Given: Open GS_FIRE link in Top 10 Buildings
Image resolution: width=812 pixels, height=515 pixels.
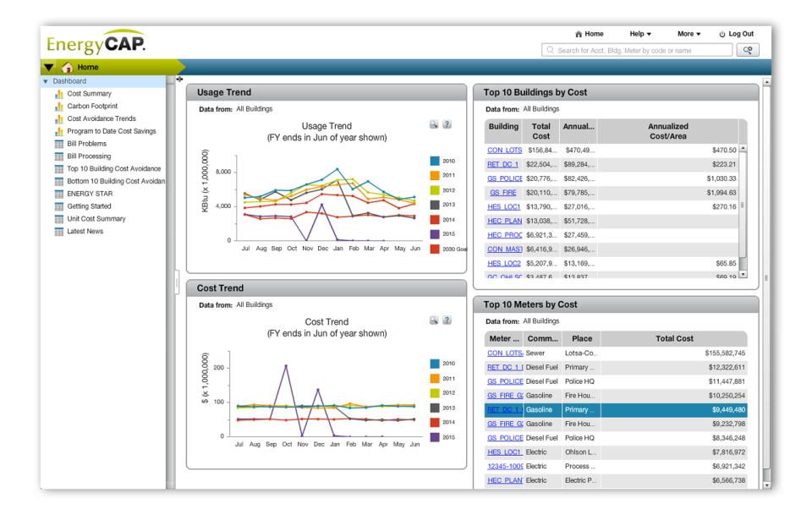Looking at the screenshot, I should 503,193.
